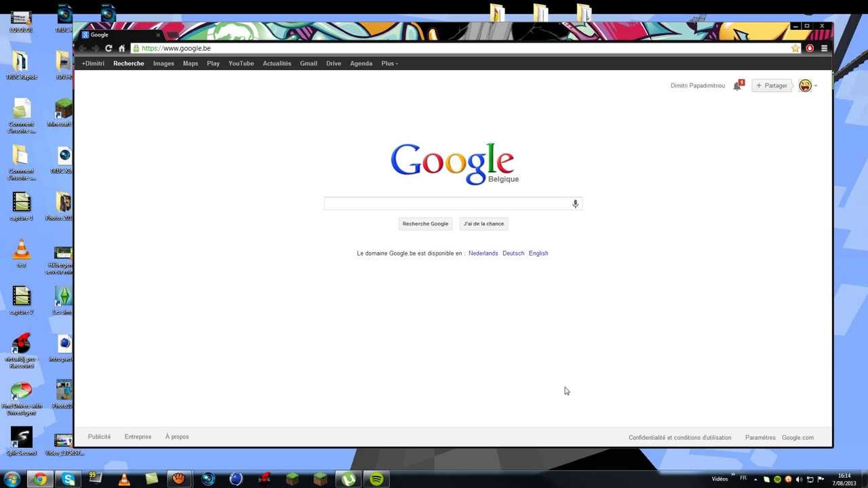Bookmark this page with the star icon
The image size is (868, 488).
[795, 49]
